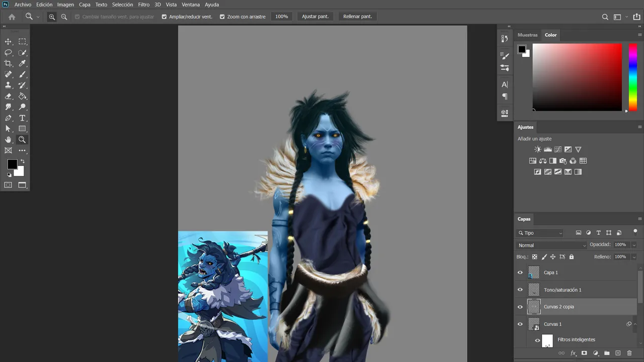This screenshot has height=362, width=644.
Task: Select the Hand tool
Action: (x=8, y=140)
